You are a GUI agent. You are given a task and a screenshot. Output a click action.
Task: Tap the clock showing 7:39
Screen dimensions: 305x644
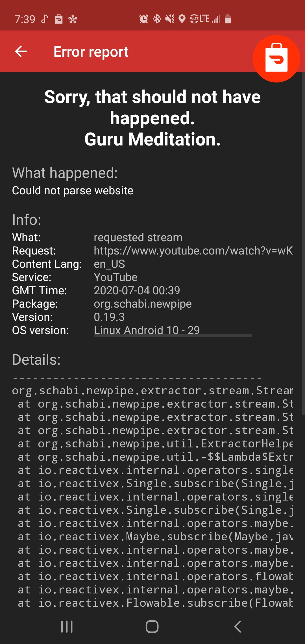tap(25, 19)
